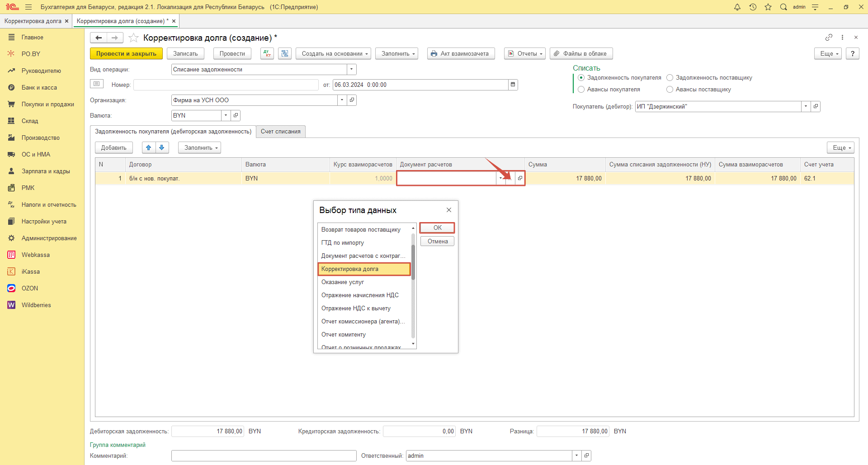Open Wildberries section in sidebar
Image resolution: width=868 pixels, height=465 pixels.
point(36,305)
